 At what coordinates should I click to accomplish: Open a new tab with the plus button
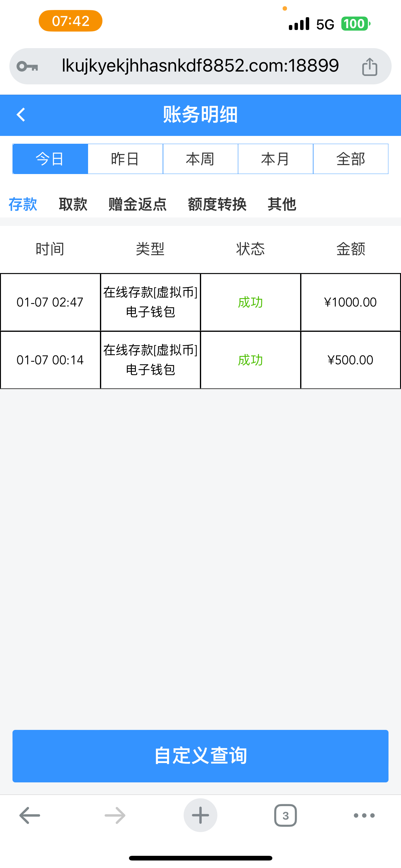pos(200,815)
